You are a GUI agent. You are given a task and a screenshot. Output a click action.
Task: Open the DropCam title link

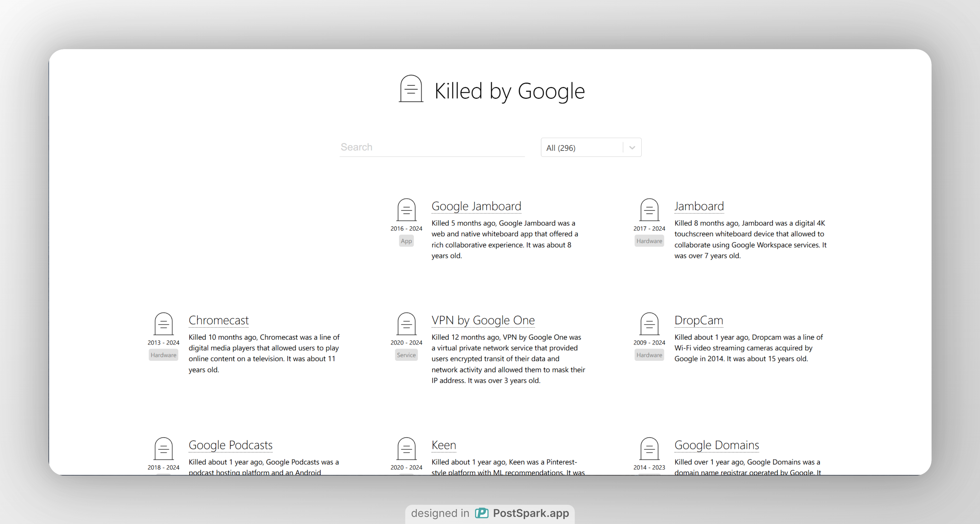coord(698,320)
